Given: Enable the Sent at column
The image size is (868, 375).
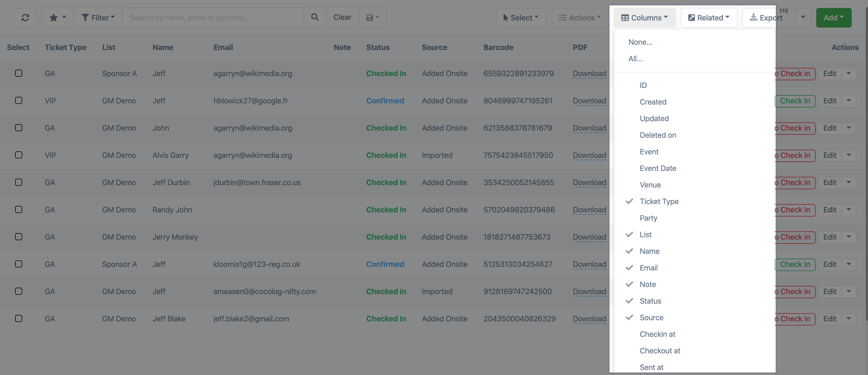Looking at the screenshot, I should [x=695, y=367].
